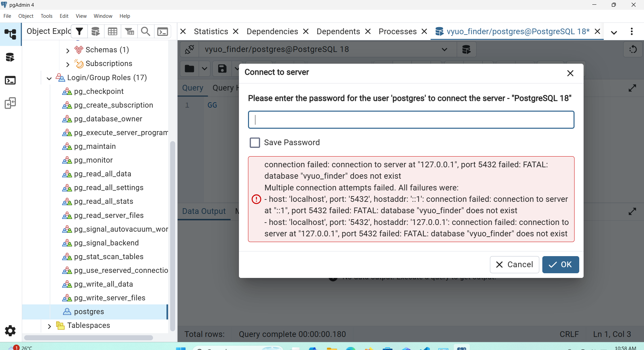Open the dropdown arrow beside the Open File icon
Screen dimensions: 644x350
coord(204,69)
